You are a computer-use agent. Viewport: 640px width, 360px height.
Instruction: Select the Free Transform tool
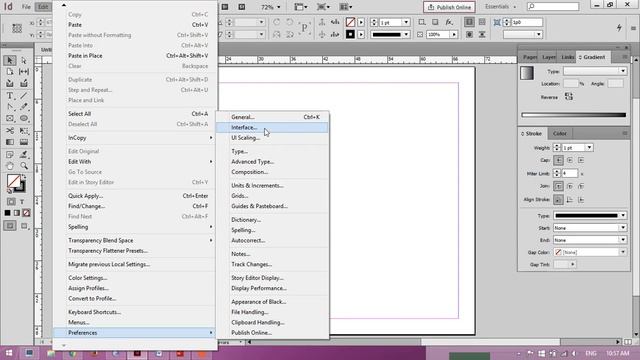pos(24,131)
